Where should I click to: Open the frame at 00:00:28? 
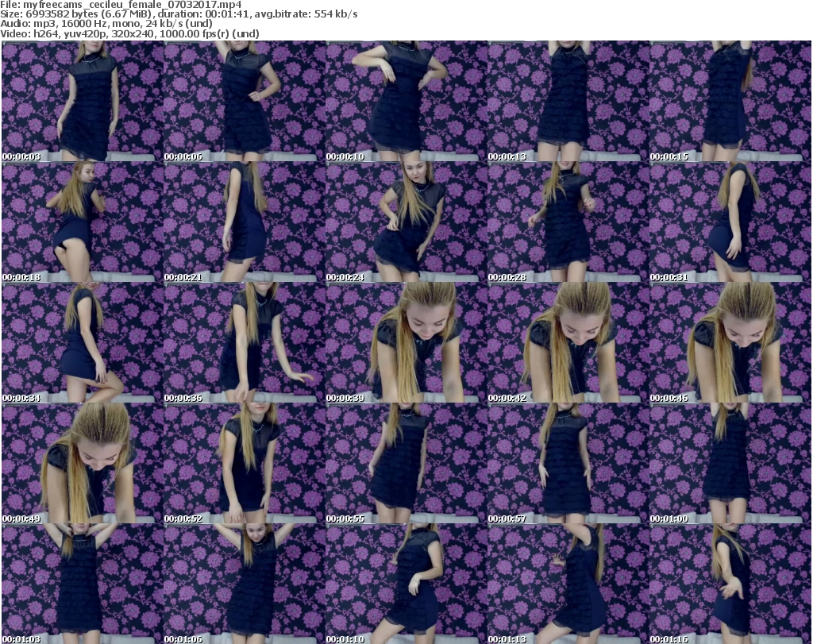pos(568,222)
